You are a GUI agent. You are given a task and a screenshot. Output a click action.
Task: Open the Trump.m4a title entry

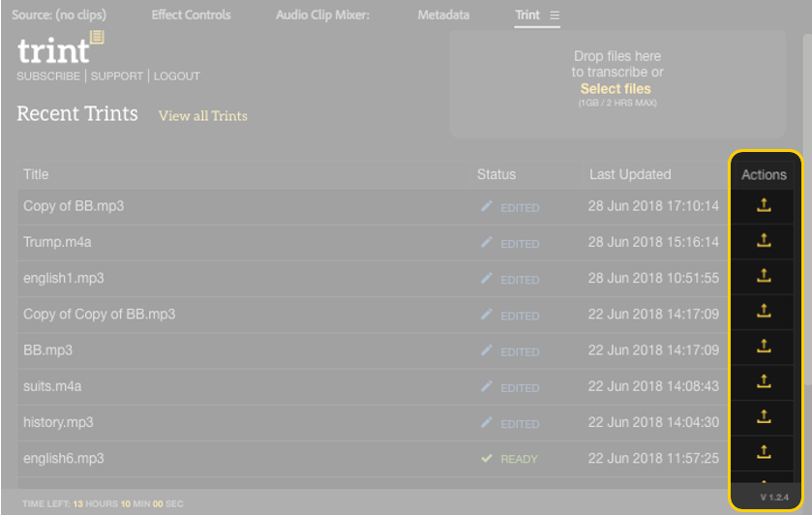coord(57,242)
